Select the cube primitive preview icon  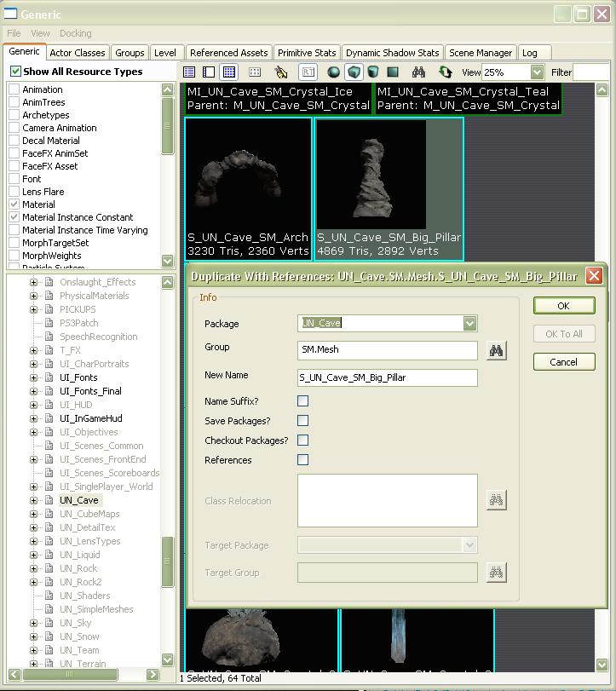(x=354, y=72)
